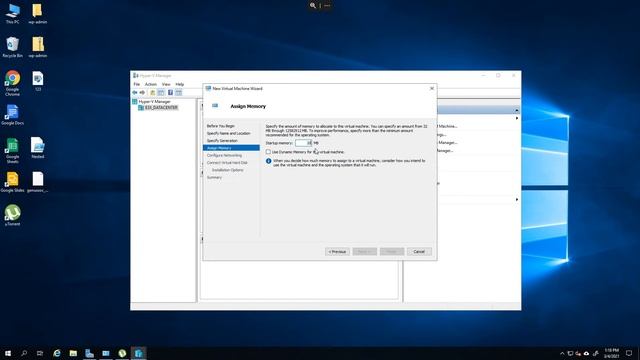Expand the first submenu arrow in the Hyper-V Actions pane
Screen dimensions: 640x360
[517, 118]
